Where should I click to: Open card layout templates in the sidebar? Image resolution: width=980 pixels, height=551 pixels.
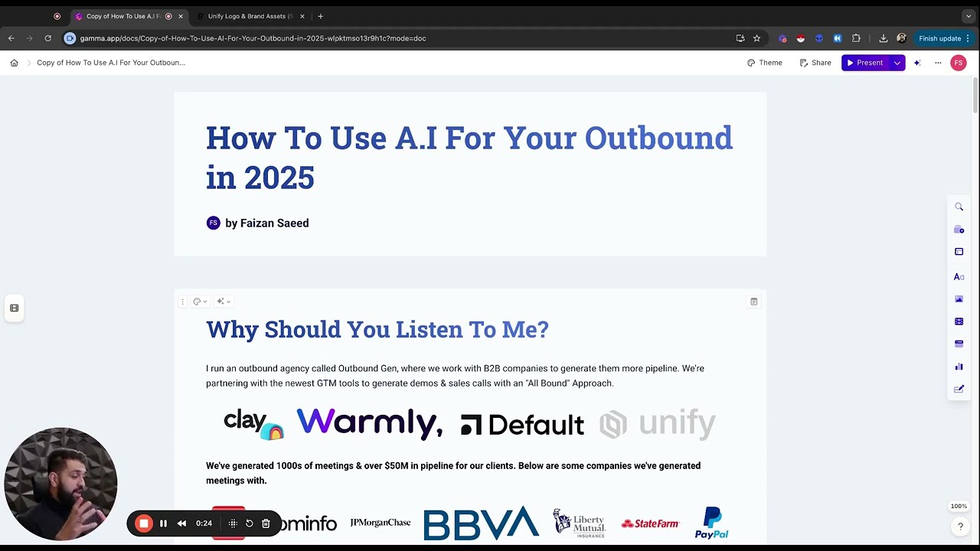pos(959,252)
